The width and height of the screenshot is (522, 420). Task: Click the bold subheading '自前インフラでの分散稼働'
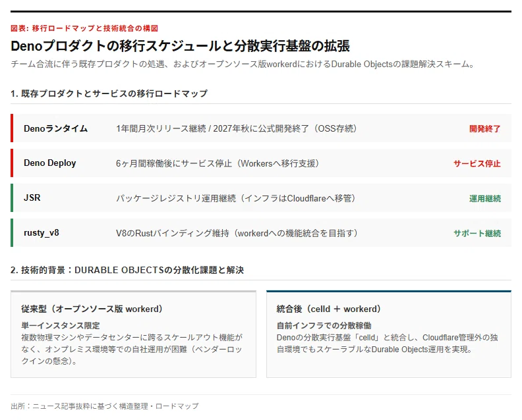(324, 325)
